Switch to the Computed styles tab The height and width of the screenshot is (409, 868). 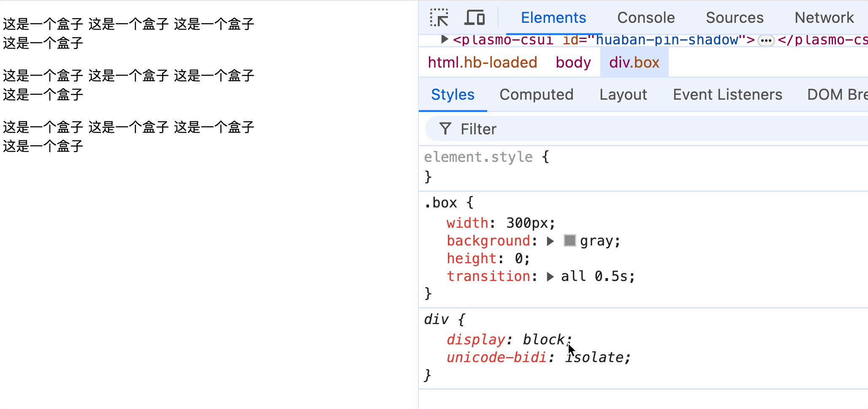[x=536, y=95]
